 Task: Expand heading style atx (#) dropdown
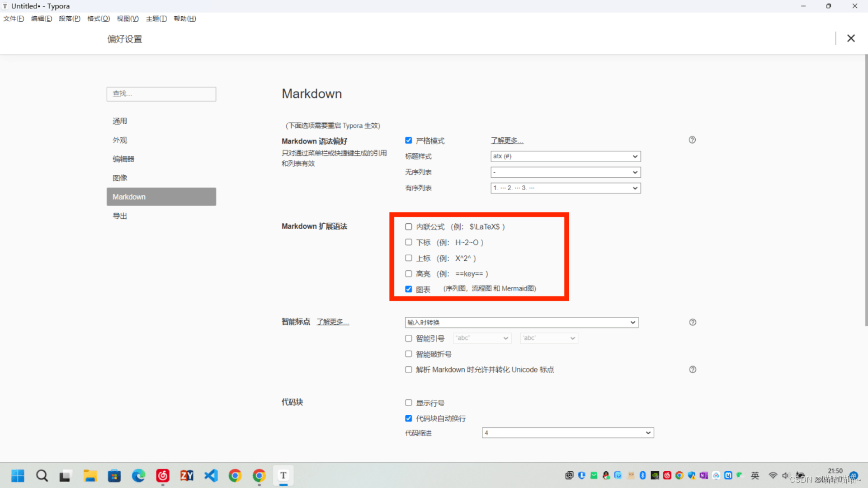point(565,156)
